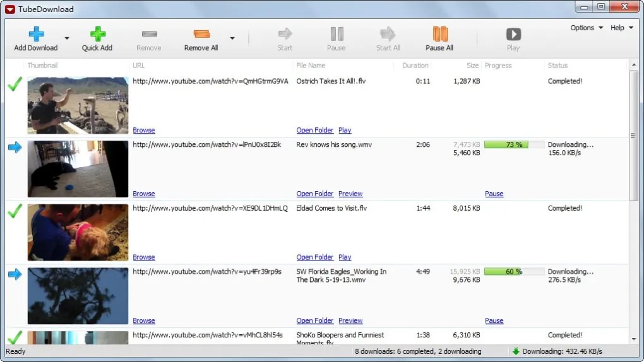Click the Ostrich video thumbnail
Viewport: 644px width, 362px height.
pyautogui.click(x=78, y=105)
